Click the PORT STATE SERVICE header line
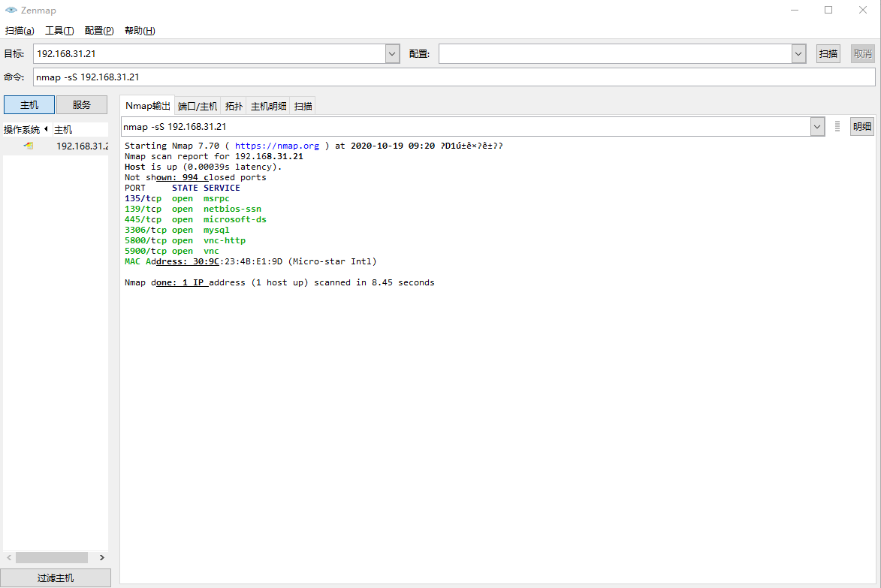Image resolution: width=881 pixels, height=588 pixels. [x=182, y=188]
